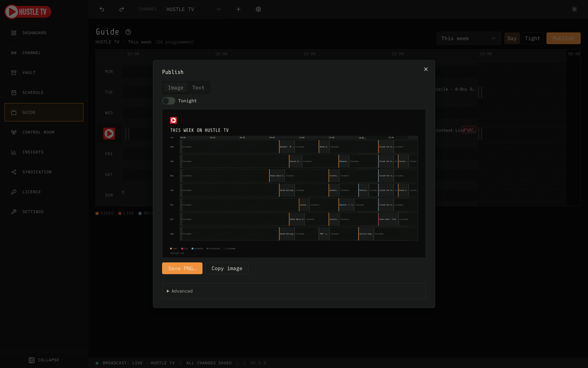This screenshot has height=368, width=588.
Task: Click the SAT row label in guide
Action: click(x=109, y=174)
